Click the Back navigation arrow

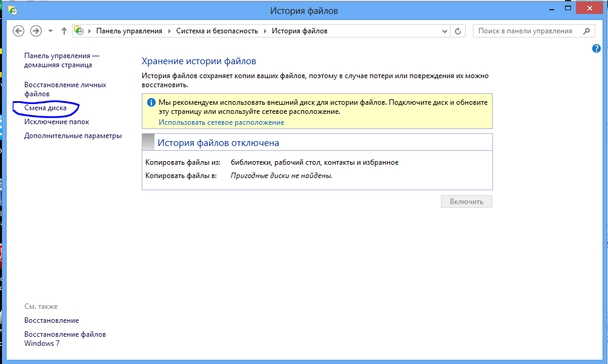point(18,31)
